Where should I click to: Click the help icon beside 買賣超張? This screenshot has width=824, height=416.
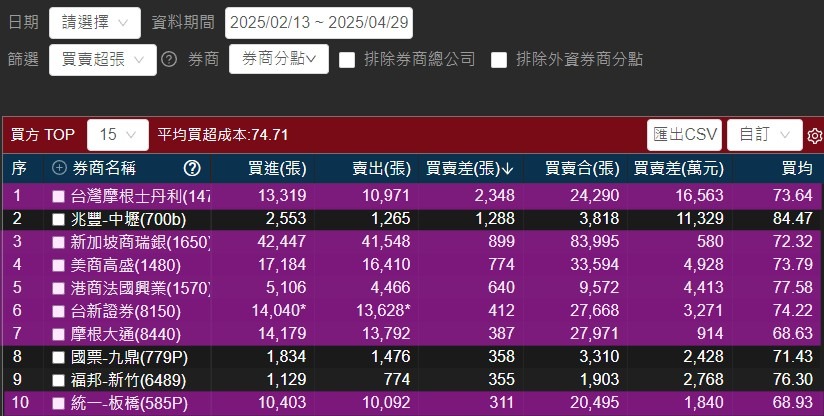[x=169, y=59]
